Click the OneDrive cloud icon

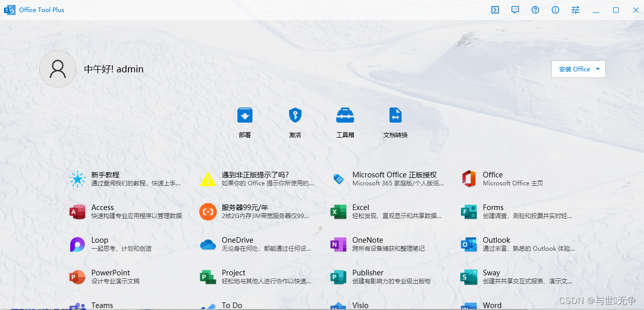click(208, 245)
